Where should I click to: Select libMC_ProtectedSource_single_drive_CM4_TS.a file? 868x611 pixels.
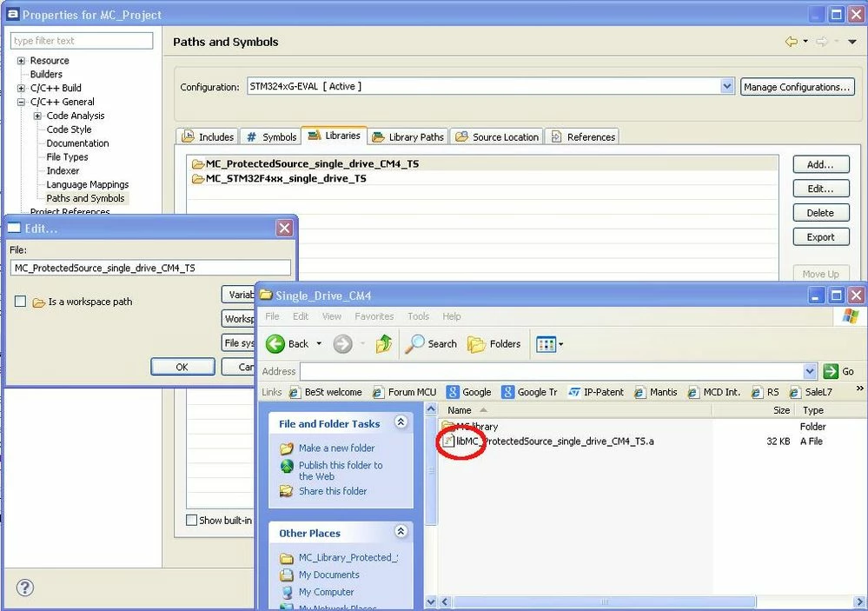pos(548,442)
